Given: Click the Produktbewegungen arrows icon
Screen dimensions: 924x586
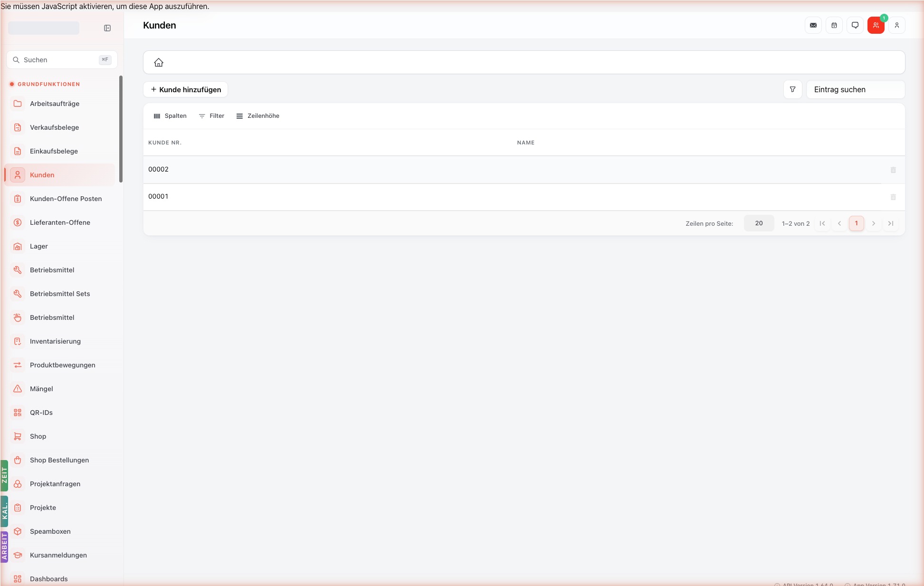Looking at the screenshot, I should [18, 365].
